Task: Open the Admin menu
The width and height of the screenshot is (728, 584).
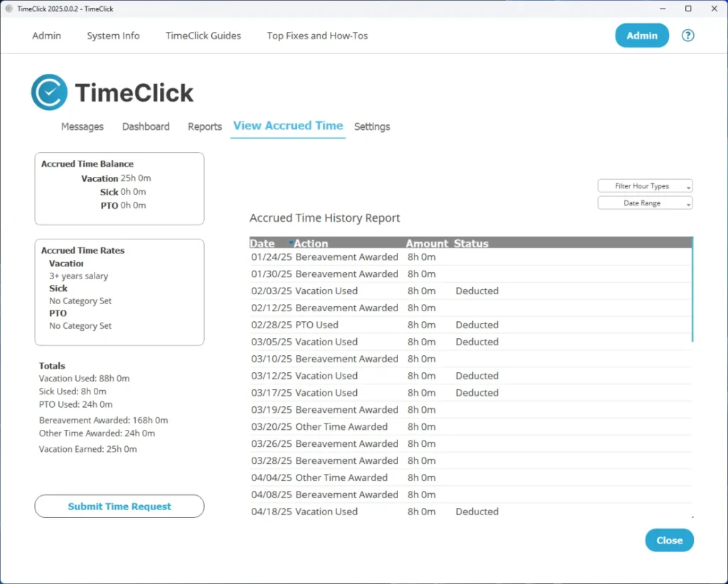Action: [x=46, y=35]
